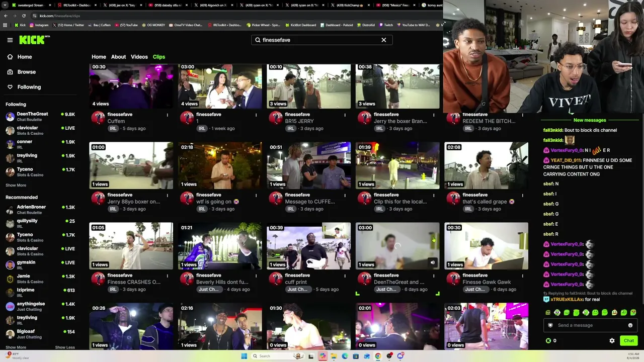Clear the finessefave search with the X

click(384, 40)
